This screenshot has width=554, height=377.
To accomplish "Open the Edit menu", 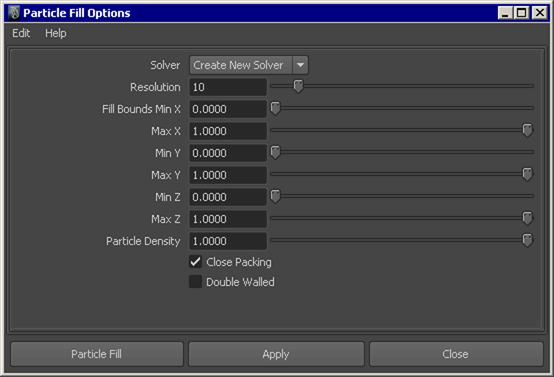I will (x=21, y=33).
